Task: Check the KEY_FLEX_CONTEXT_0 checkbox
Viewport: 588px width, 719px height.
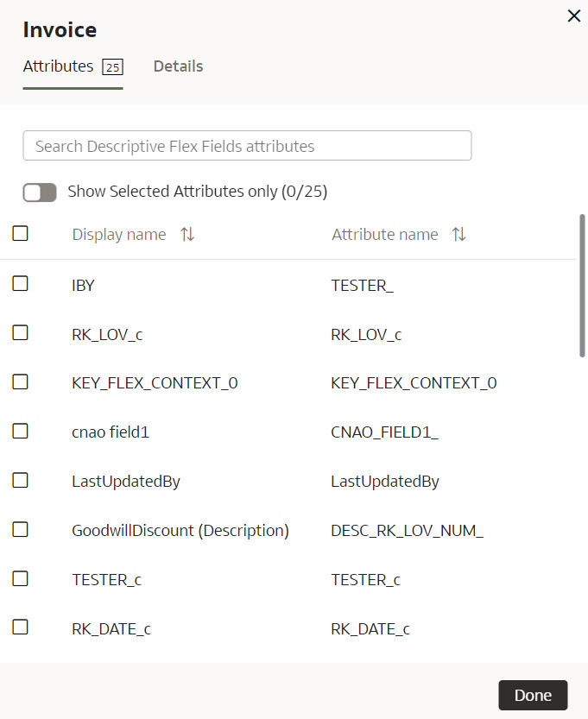Action: click(20, 382)
